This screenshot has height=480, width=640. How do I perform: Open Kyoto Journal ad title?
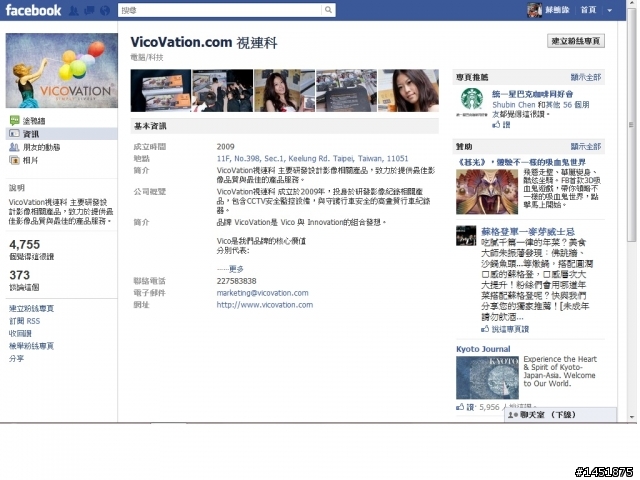(x=483, y=349)
